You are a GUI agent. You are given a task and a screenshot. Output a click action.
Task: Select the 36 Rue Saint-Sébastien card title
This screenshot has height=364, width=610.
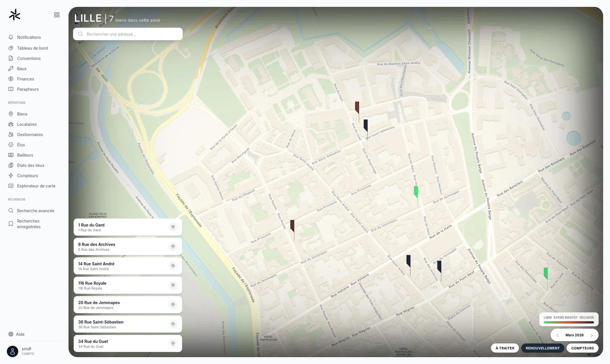pyautogui.click(x=101, y=322)
